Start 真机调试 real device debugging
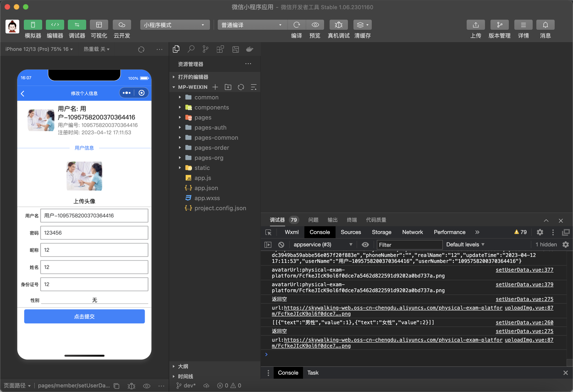Image resolution: width=573 pixels, height=392 pixels. 339,25
